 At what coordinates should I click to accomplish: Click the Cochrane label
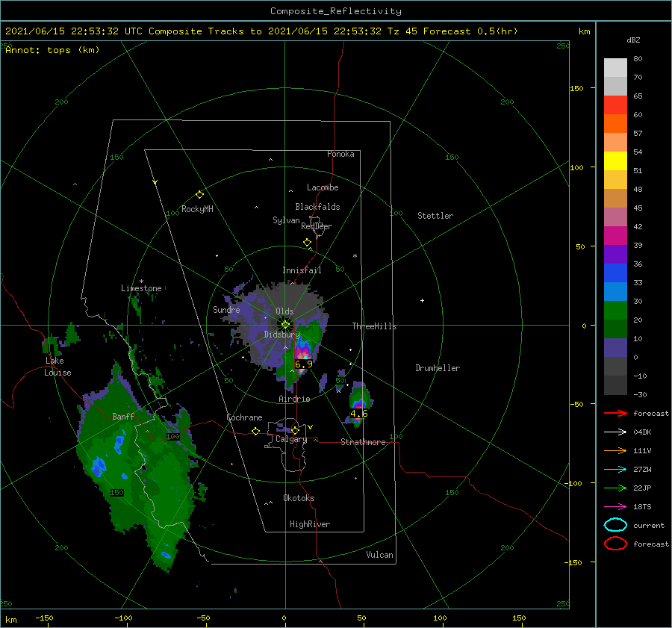pyautogui.click(x=244, y=417)
